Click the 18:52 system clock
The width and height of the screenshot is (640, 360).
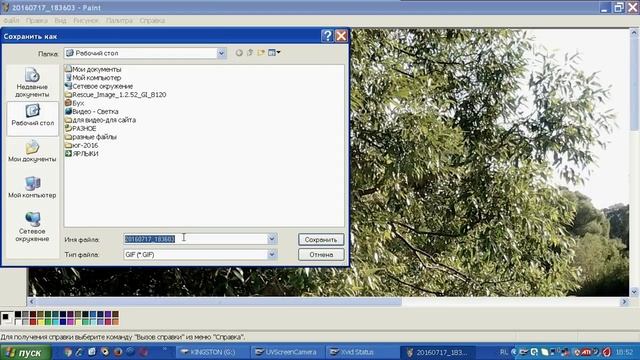(x=624, y=352)
